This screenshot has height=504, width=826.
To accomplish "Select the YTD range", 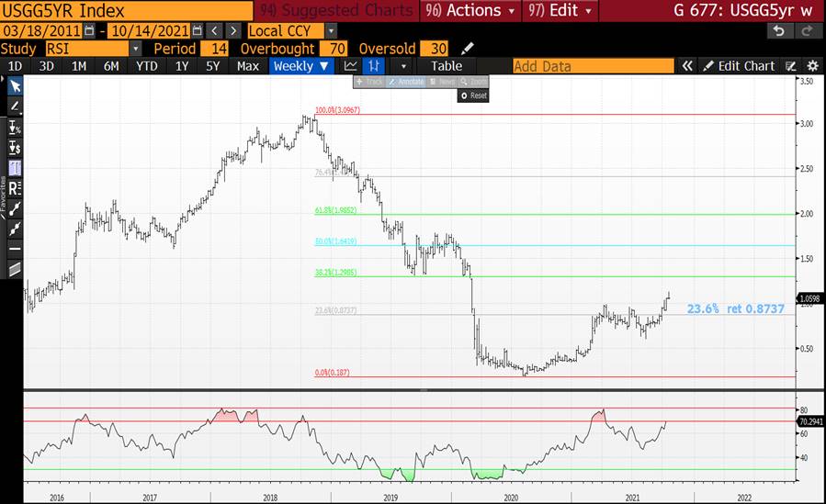I will tap(146, 66).
